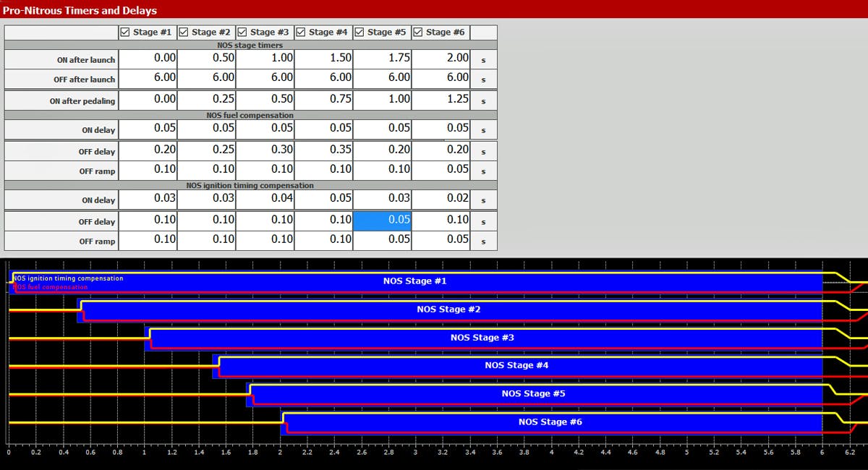Select highlighted Stage #5 ignition OFF delay cell
The image size is (868, 470).
pos(382,221)
